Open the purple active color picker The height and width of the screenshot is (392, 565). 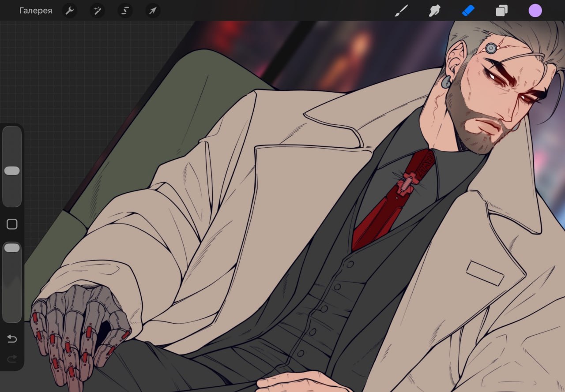pos(535,11)
